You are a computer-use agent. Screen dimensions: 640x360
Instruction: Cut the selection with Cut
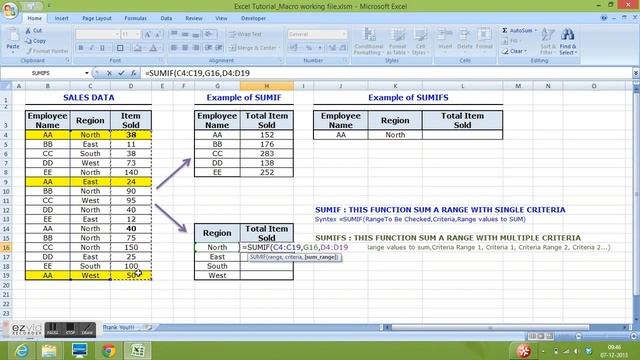(33, 31)
